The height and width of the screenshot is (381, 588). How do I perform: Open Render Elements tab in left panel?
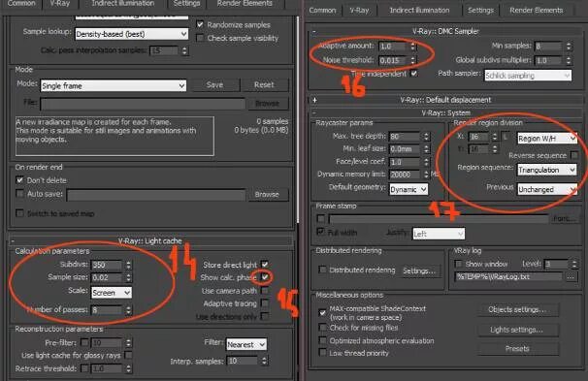(245, 3)
